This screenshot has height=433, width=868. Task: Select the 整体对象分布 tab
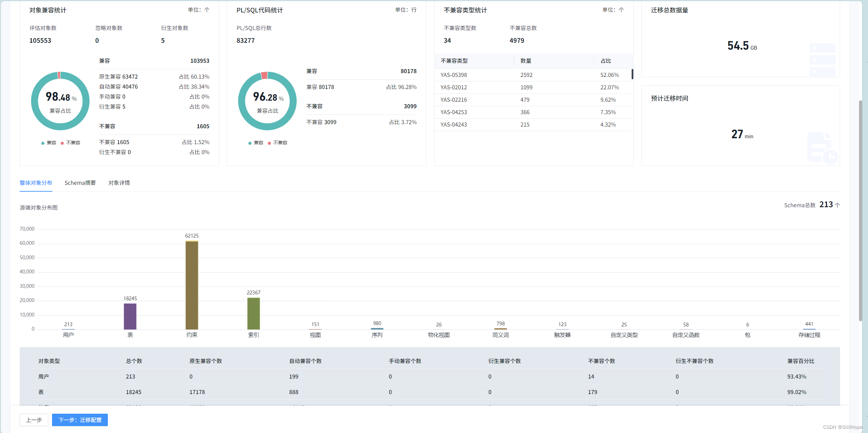(36, 183)
